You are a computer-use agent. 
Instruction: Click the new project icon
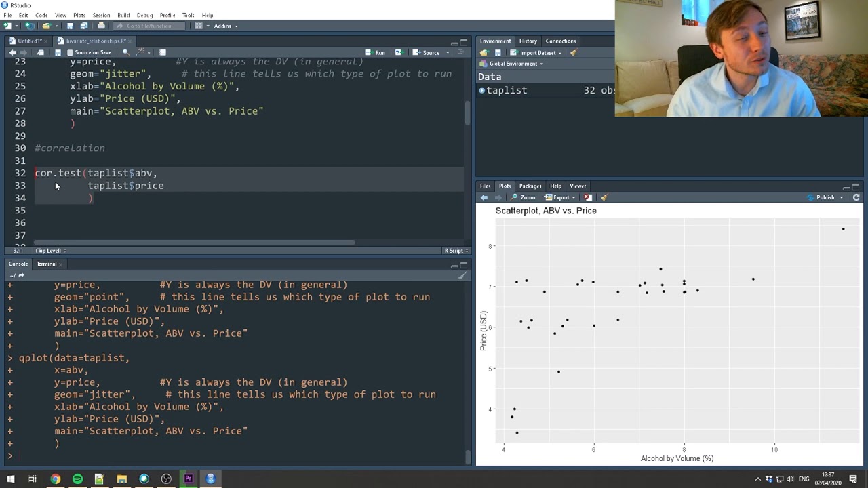[29, 26]
